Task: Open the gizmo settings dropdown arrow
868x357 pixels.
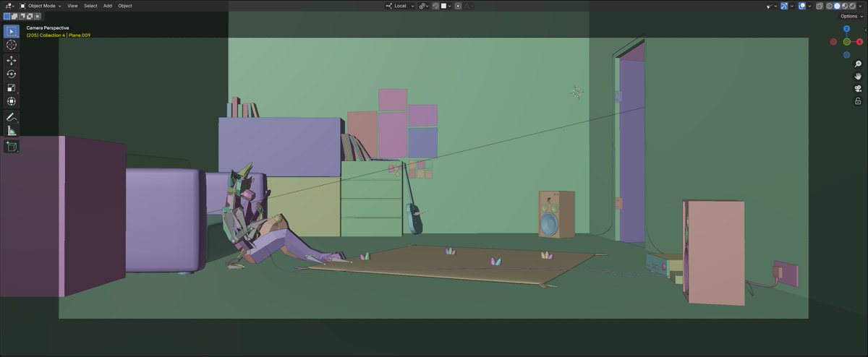Action: coord(792,6)
